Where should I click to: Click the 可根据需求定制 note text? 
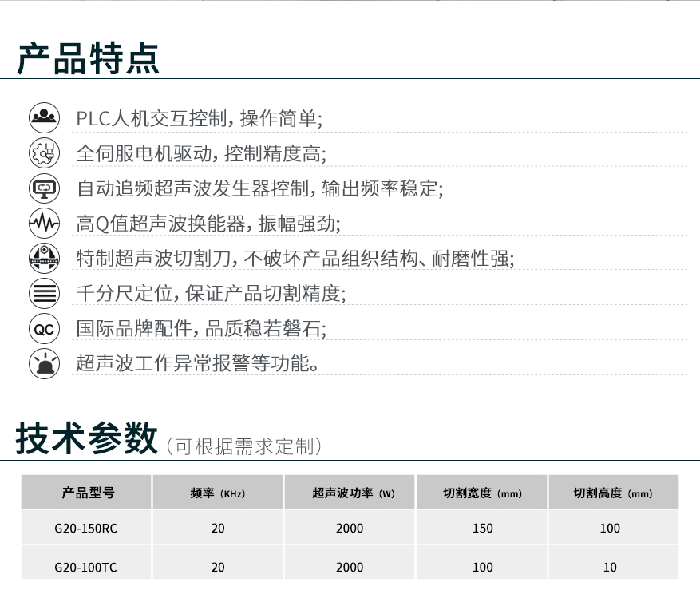click(x=243, y=446)
